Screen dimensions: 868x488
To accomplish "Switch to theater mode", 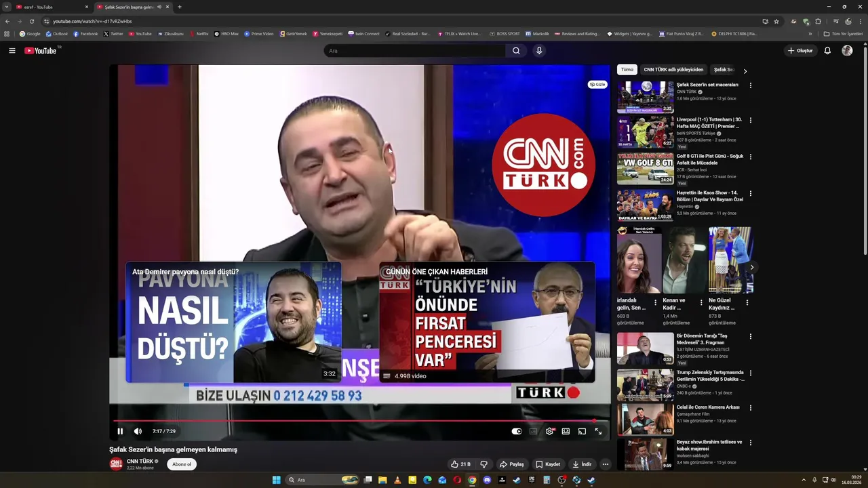I will [566, 431].
